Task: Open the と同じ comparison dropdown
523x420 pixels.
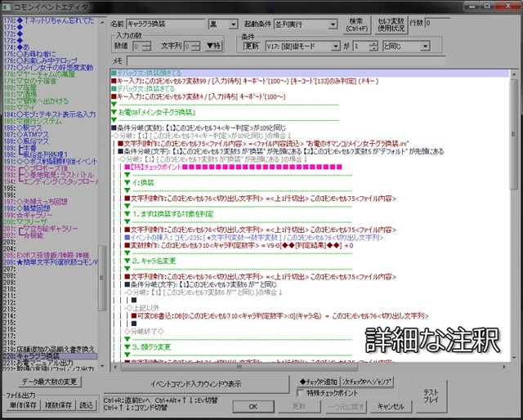Action: pos(406,47)
